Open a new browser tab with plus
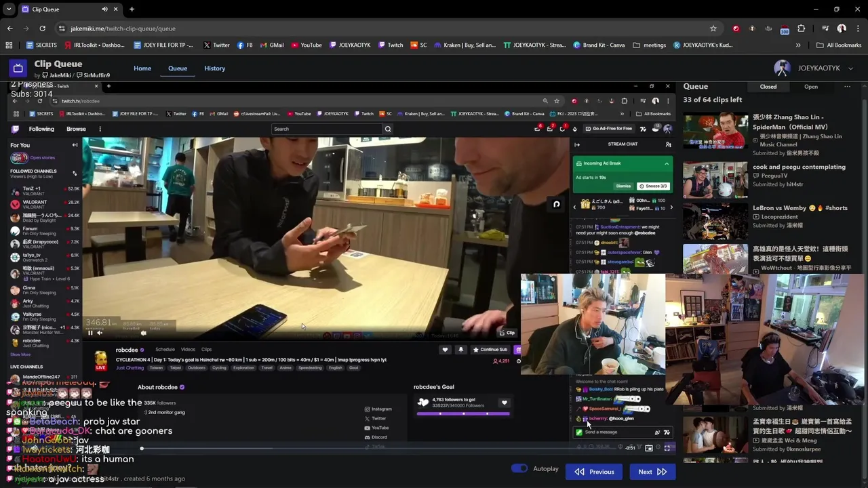The height and width of the screenshot is (488, 868). coord(132,9)
